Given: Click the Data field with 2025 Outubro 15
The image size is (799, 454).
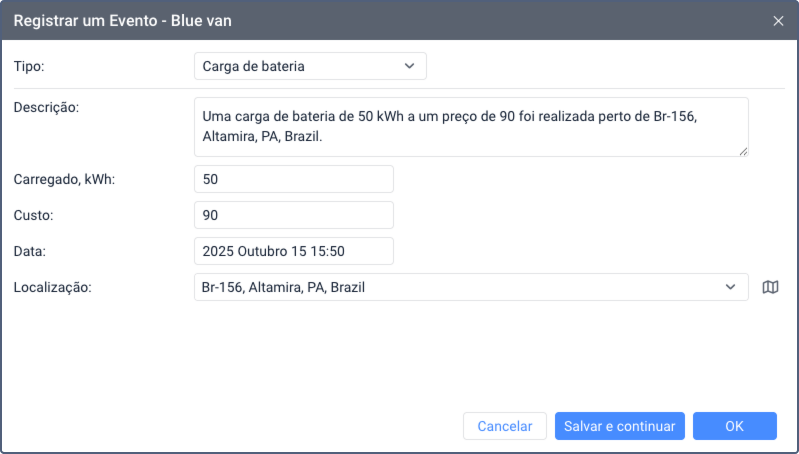Looking at the screenshot, I should 293,251.
